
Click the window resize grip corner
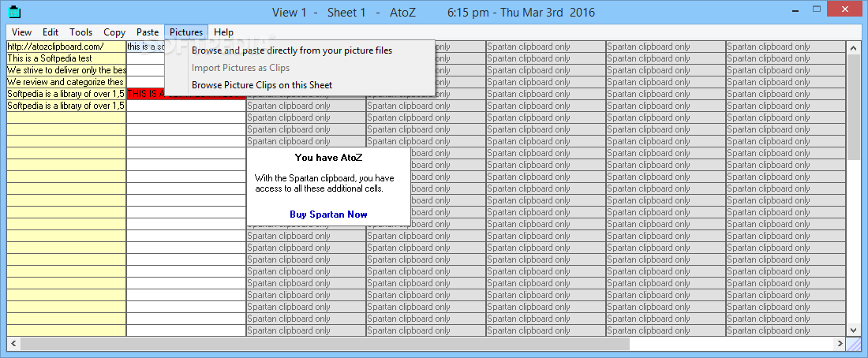[x=854, y=344]
